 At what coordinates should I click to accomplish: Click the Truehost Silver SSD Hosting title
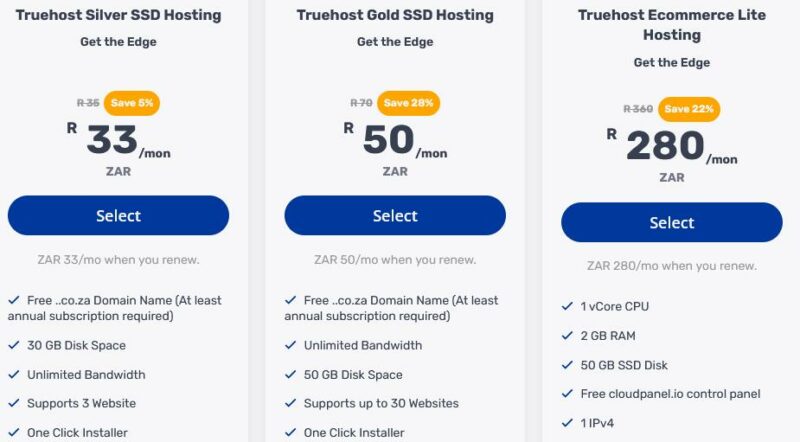(x=118, y=15)
